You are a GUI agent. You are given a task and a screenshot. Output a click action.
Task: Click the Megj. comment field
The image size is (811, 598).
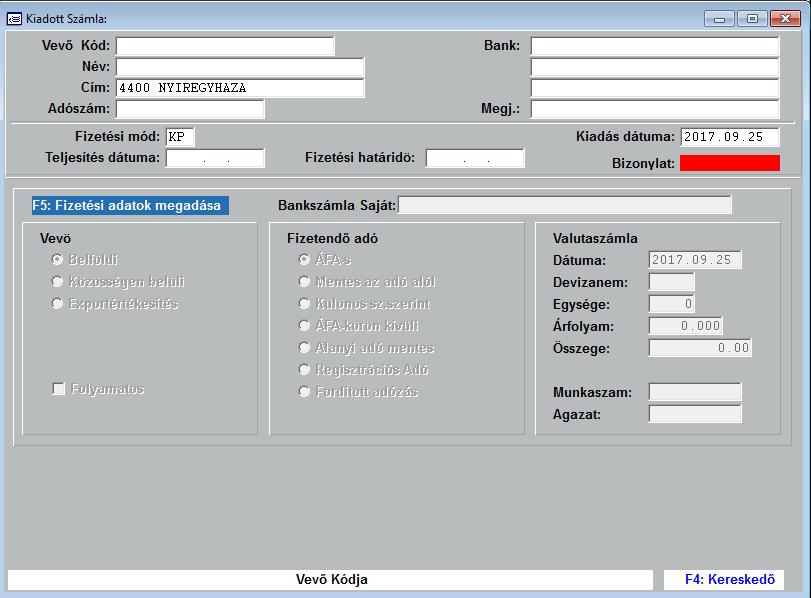pos(655,109)
